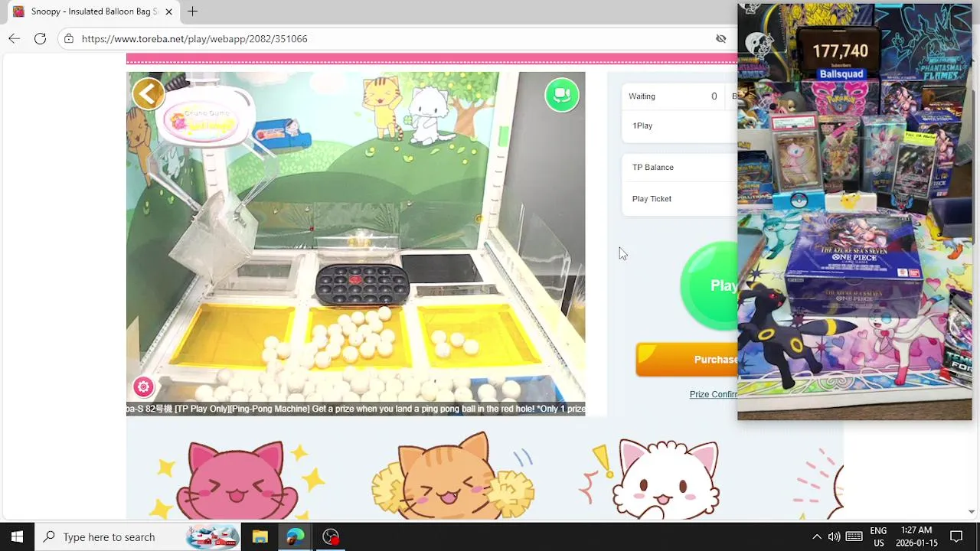Select the Snoopy - Insulated Balloon Bag tab
Screen dimensions: 980x551
click(92, 11)
